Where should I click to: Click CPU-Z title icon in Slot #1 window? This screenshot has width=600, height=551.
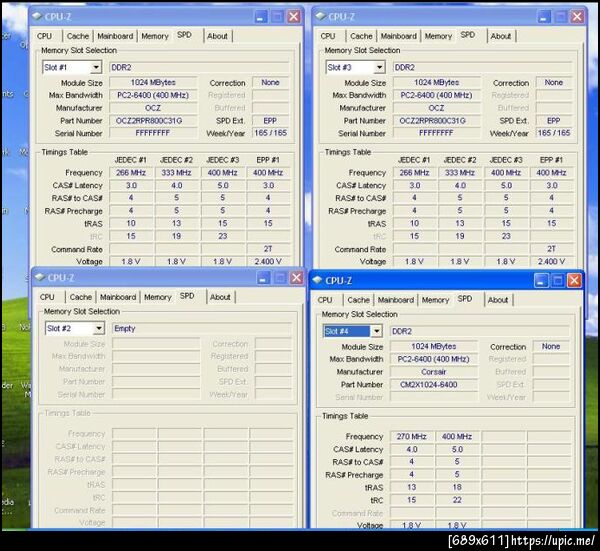coord(37,16)
